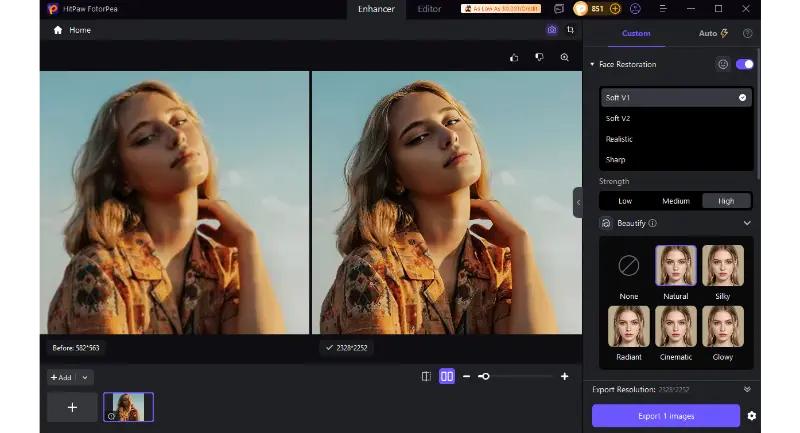Image resolution: width=800 pixels, height=433 pixels.
Task: Click Export 1 images button
Action: click(666, 416)
